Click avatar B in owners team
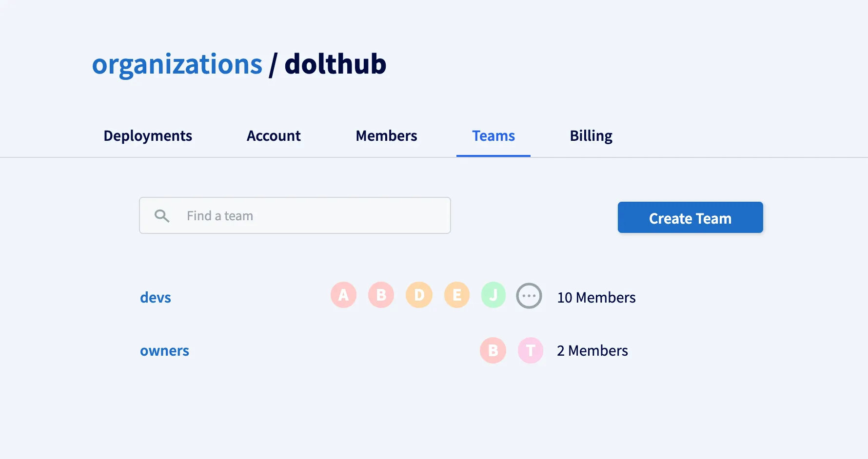Image resolution: width=868 pixels, height=459 pixels. point(493,350)
